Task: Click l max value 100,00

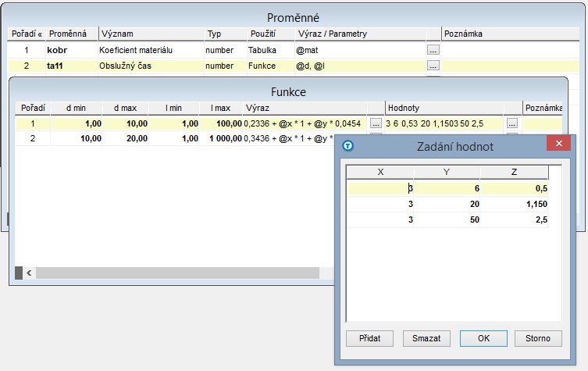Action: [221, 123]
